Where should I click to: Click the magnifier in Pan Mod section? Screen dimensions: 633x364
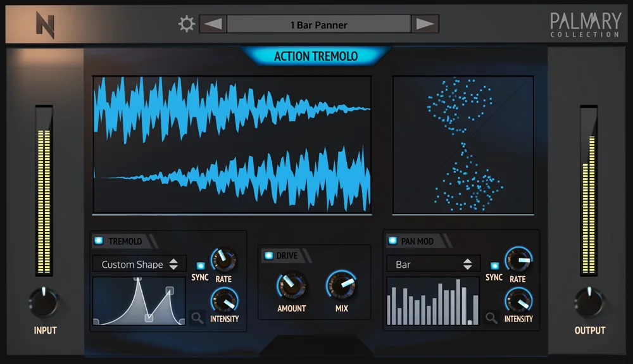[491, 318]
